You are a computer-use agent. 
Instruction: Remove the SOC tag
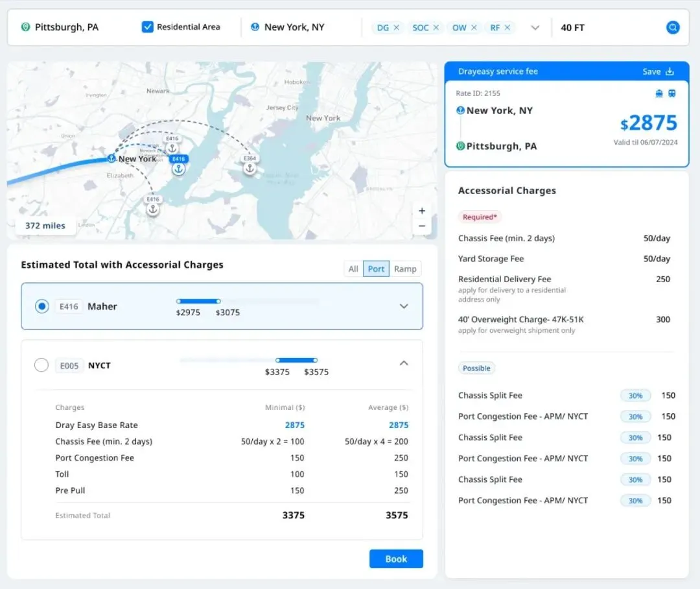[436, 28]
